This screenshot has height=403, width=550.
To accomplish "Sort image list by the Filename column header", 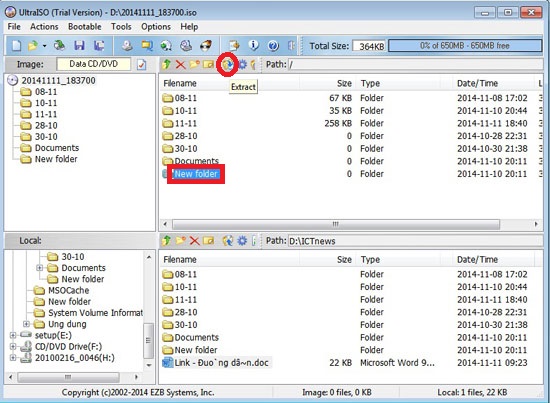I will [x=230, y=83].
